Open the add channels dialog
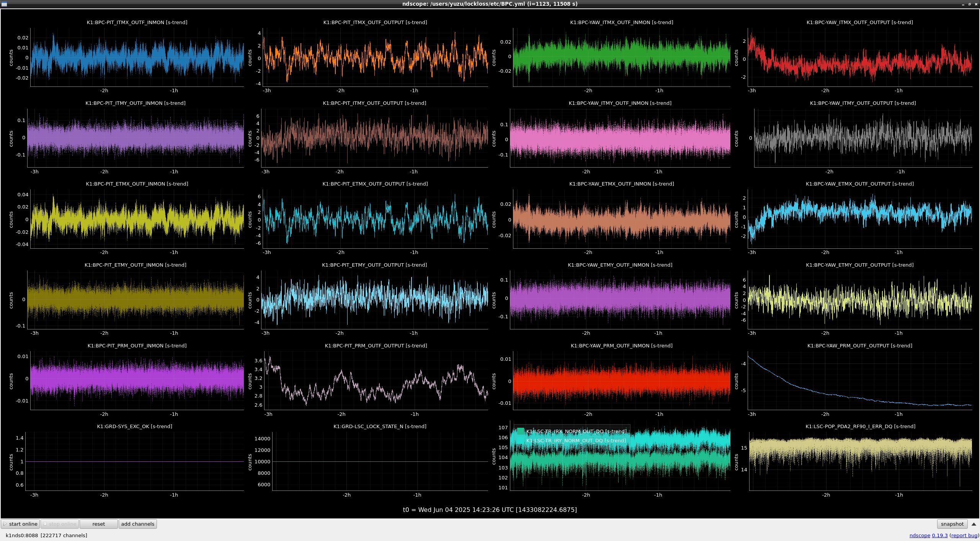980x541 pixels. 137,524
